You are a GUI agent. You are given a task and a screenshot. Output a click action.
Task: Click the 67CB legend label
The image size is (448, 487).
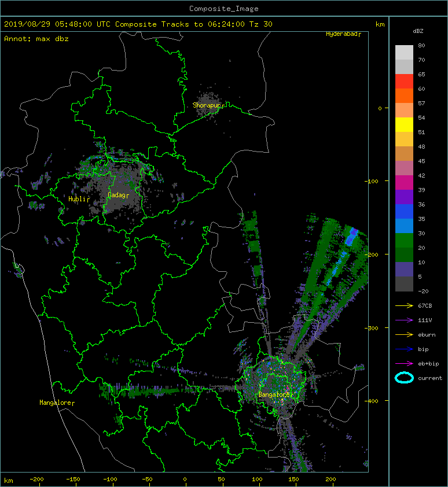tap(425, 306)
